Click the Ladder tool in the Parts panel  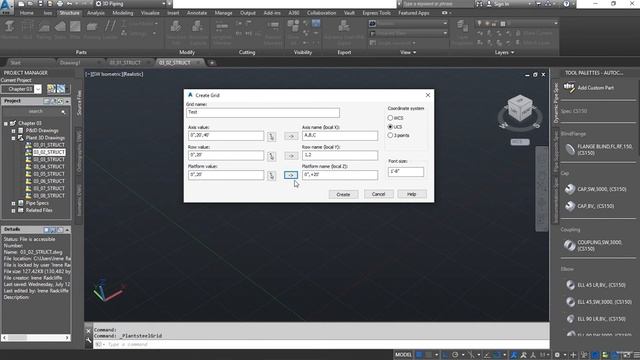coord(110,29)
